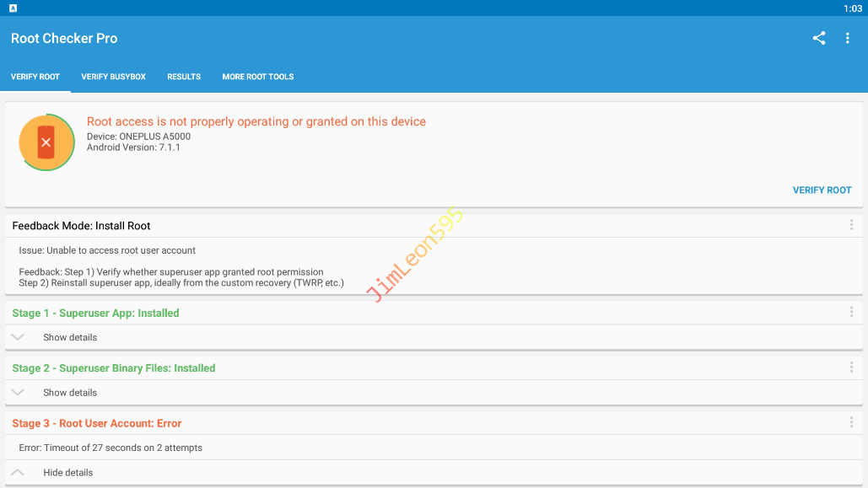The image size is (868, 488).
Task: Switch to the Verify BusyBox tab
Action: point(113,77)
